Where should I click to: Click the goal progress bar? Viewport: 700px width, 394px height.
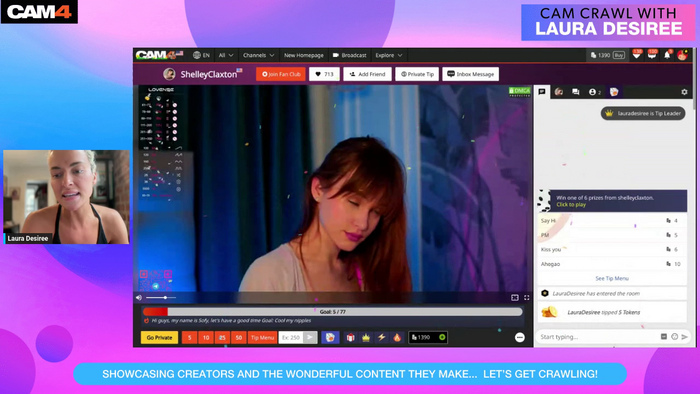pyautogui.click(x=333, y=311)
